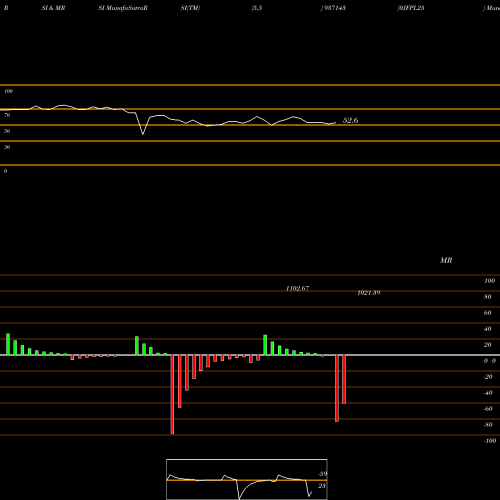Click the 9JFPL25 symbol text

pyautogui.click(x=412, y=8)
